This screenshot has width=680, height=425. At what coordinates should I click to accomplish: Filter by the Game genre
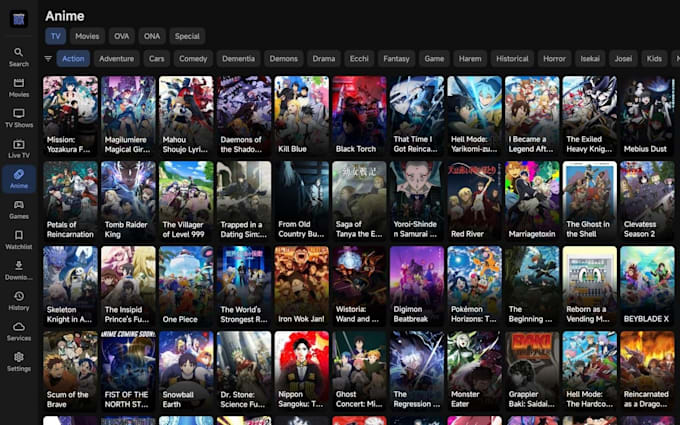pos(434,59)
